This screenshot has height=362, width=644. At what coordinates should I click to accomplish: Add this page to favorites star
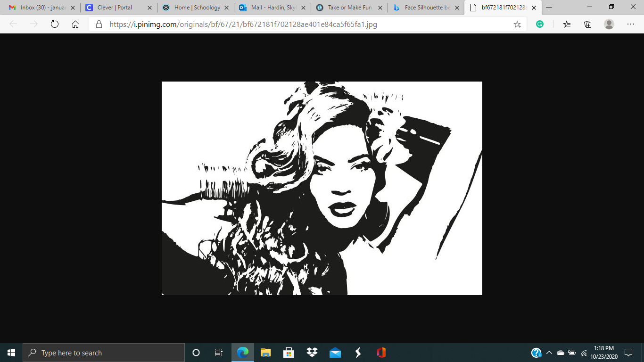517,25
